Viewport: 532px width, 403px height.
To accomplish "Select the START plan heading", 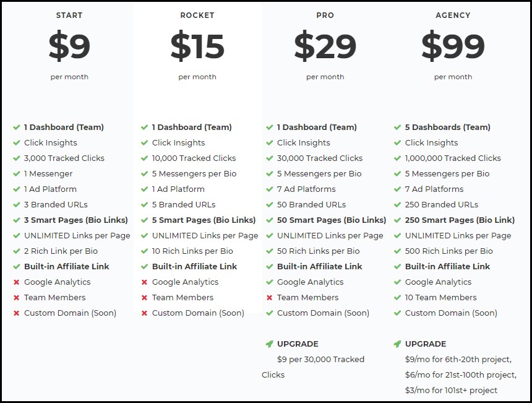I will (x=69, y=15).
